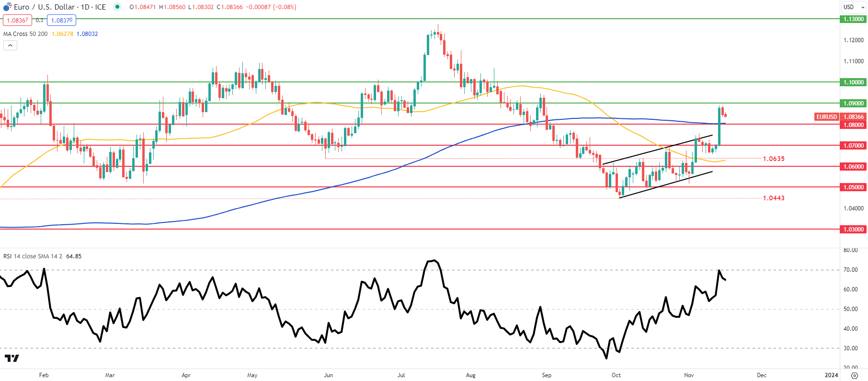The image size is (868, 381).
Task: Click the RSI value 64.85
Action: 74,256
